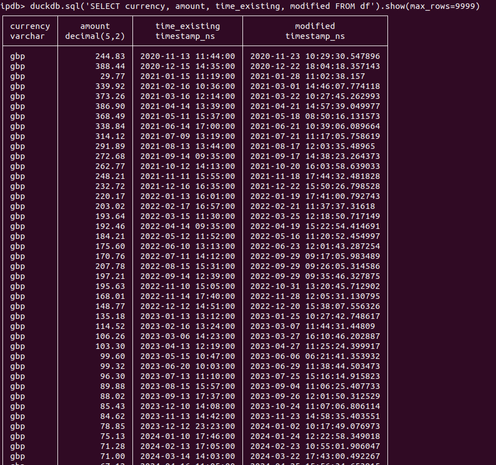
Task: Click the currency column header
Action: click(30, 31)
